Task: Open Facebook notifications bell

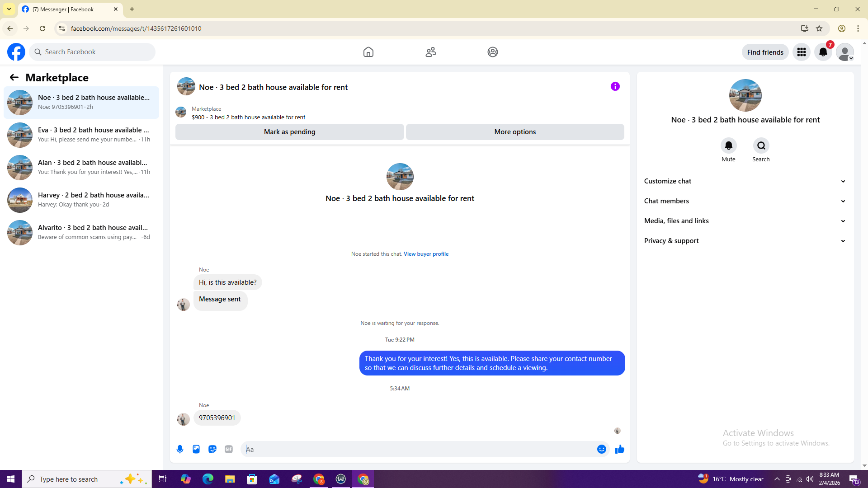Action: coord(823,52)
